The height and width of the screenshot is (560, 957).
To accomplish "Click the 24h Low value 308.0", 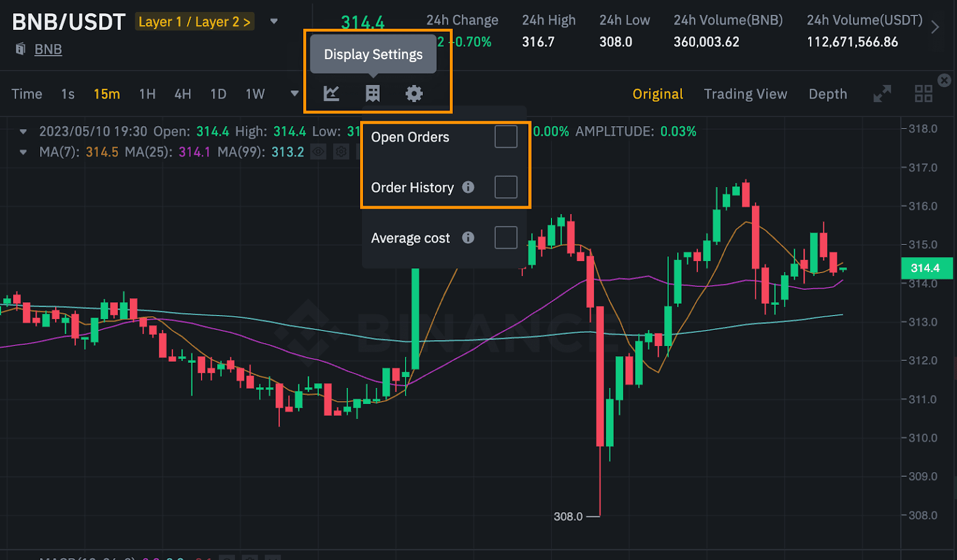I will [615, 42].
